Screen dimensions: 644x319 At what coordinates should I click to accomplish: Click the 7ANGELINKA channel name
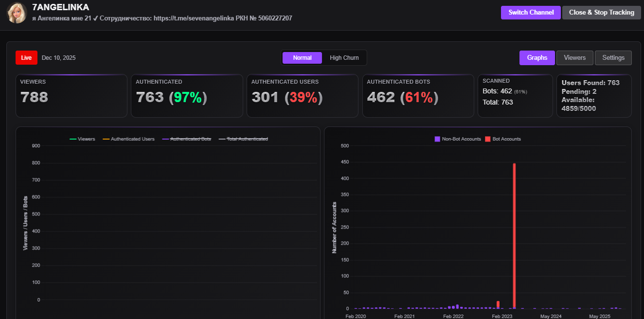[60, 7]
